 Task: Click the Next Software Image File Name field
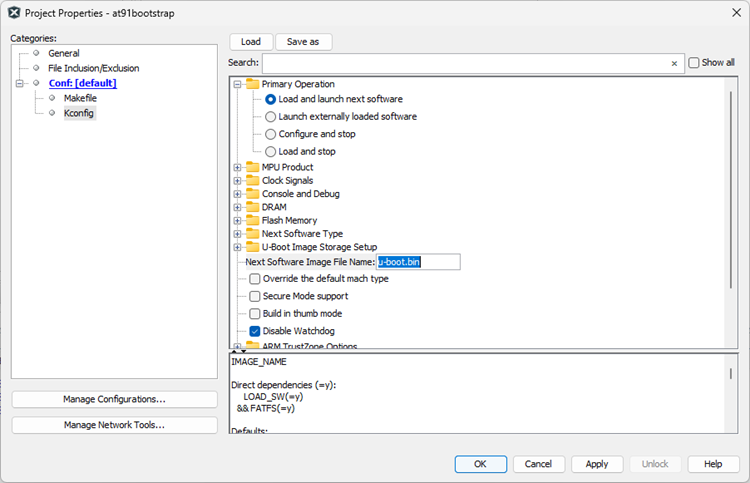tap(417, 262)
